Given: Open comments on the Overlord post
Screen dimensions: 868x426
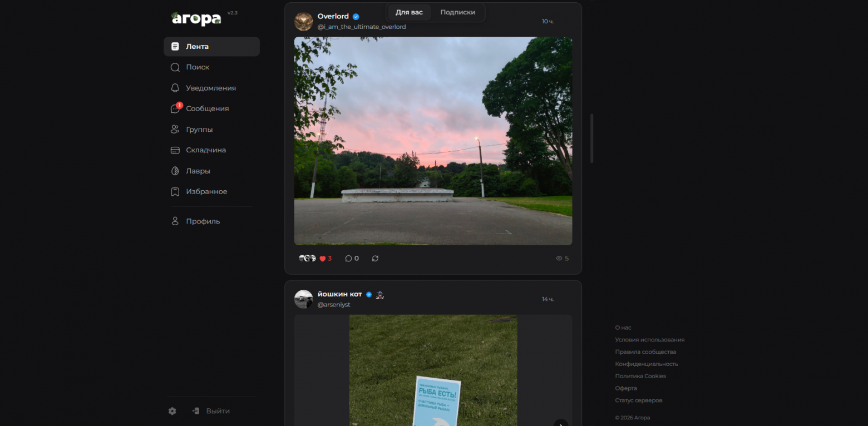Looking at the screenshot, I should (x=352, y=259).
